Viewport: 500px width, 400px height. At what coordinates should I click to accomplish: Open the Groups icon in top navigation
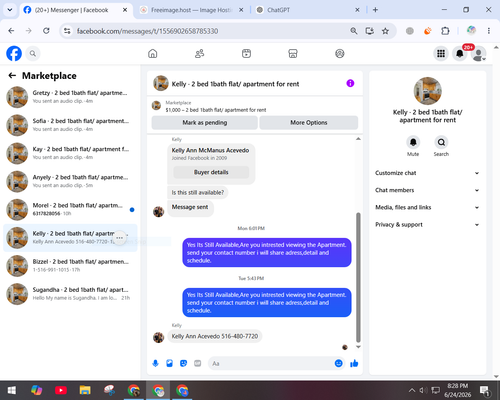pyautogui.click(x=340, y=53)
